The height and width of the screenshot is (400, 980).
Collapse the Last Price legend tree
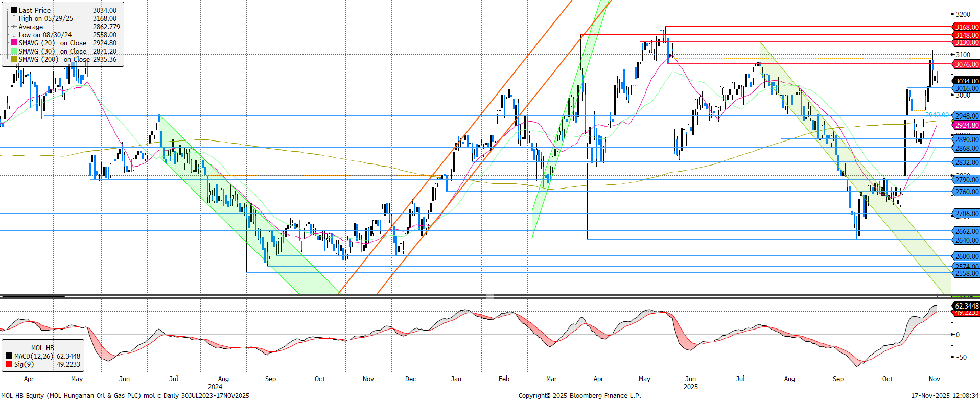[7, 10]
